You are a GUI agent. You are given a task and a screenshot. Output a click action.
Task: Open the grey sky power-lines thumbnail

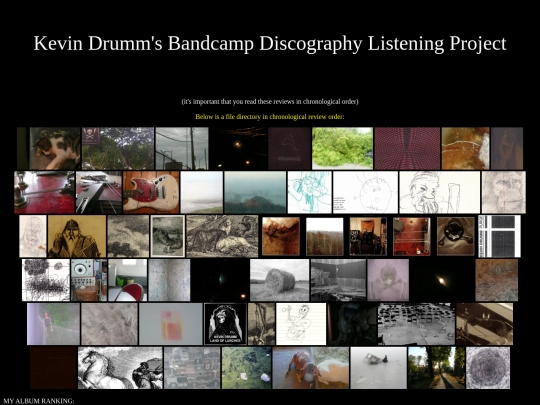pyautogui.click(x=182, y=148)
